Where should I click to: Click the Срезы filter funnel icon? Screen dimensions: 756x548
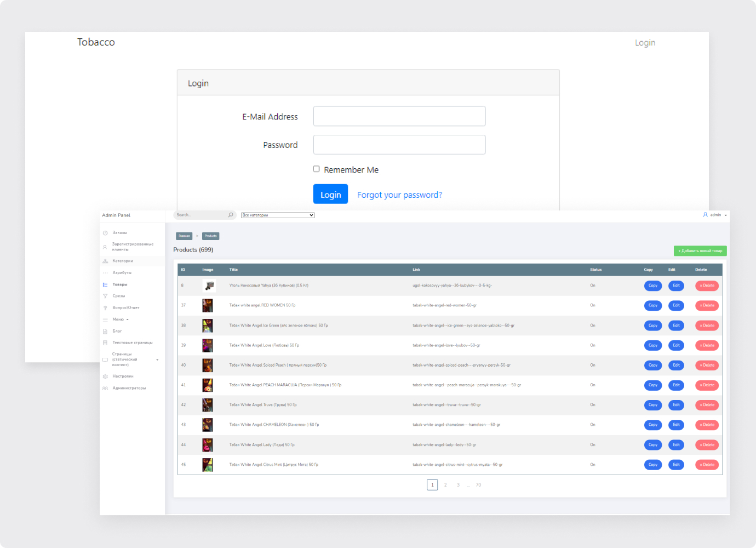point(105,296)
